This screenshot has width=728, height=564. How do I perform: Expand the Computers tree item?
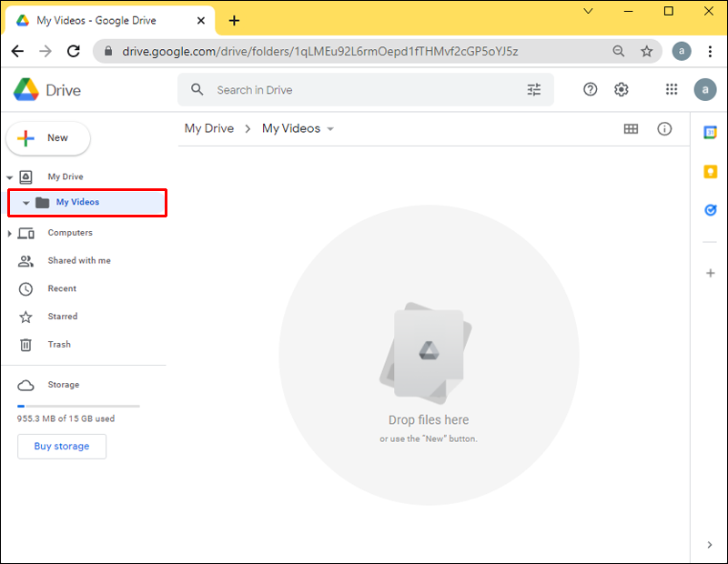tap(9, 234)
